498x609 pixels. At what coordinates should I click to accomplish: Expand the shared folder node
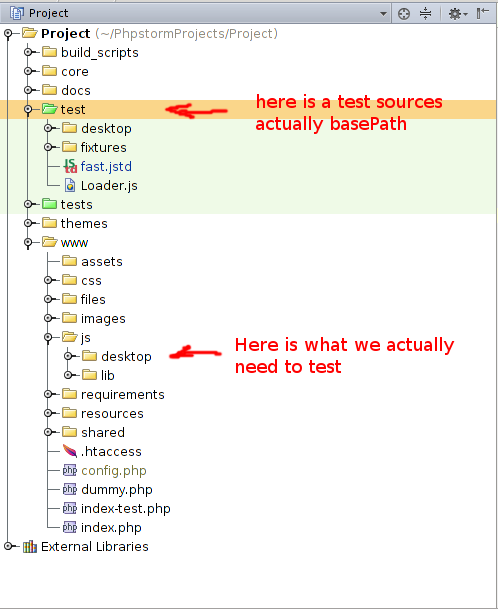[x=48, y=432]
